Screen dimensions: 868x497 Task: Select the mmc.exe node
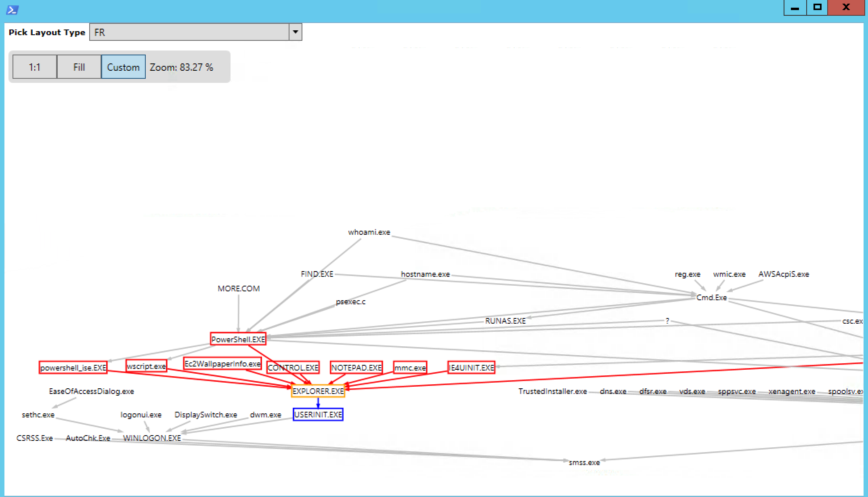(x=410, y=367)
